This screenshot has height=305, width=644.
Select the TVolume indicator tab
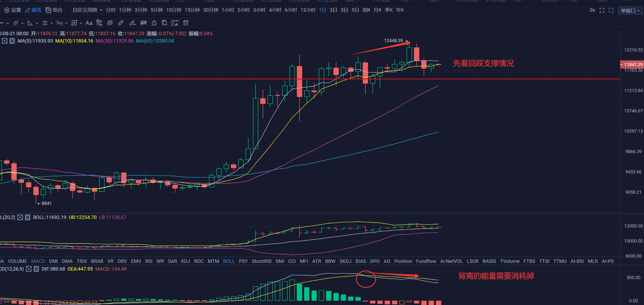[510, 261]
